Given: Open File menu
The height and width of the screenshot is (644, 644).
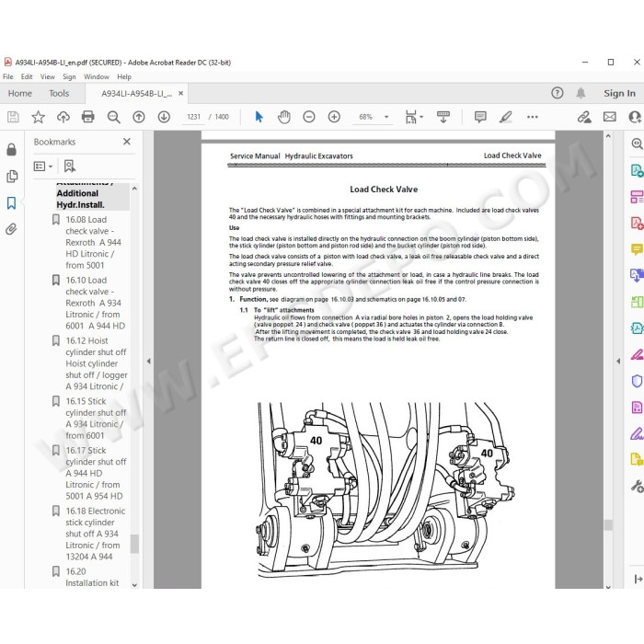Looking at the screenshot, I should [7, 76].
